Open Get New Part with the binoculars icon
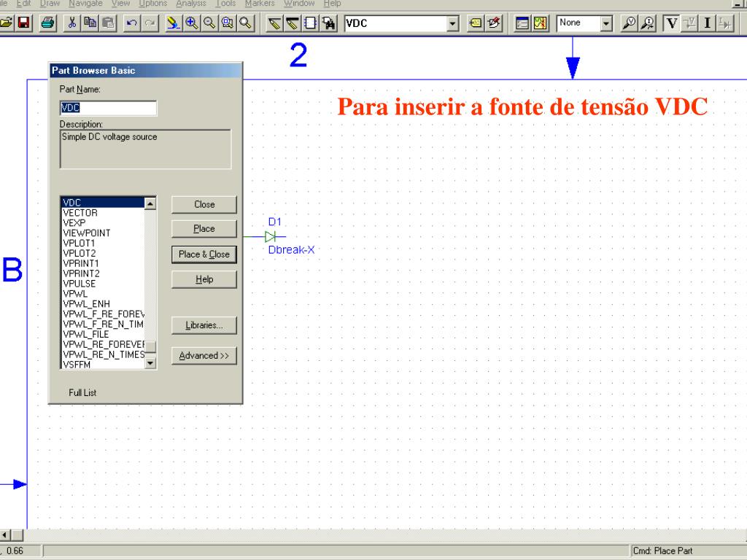Viewport: 747px width, 560px height. click(x=328, y=23)
